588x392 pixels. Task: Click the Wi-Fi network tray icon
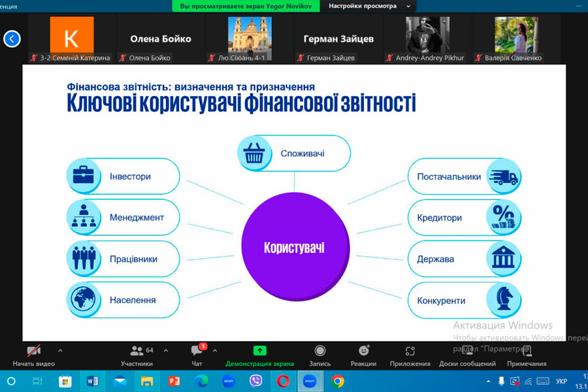tap(529, 382)
